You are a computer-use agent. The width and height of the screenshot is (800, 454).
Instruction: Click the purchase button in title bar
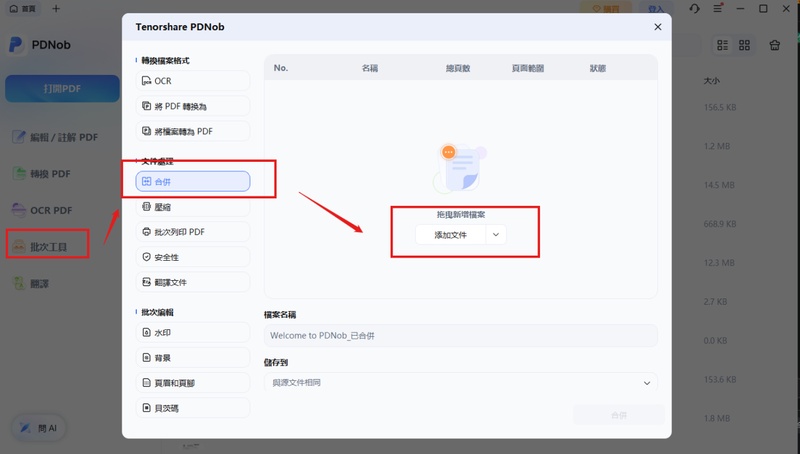[x=606, y=9]
